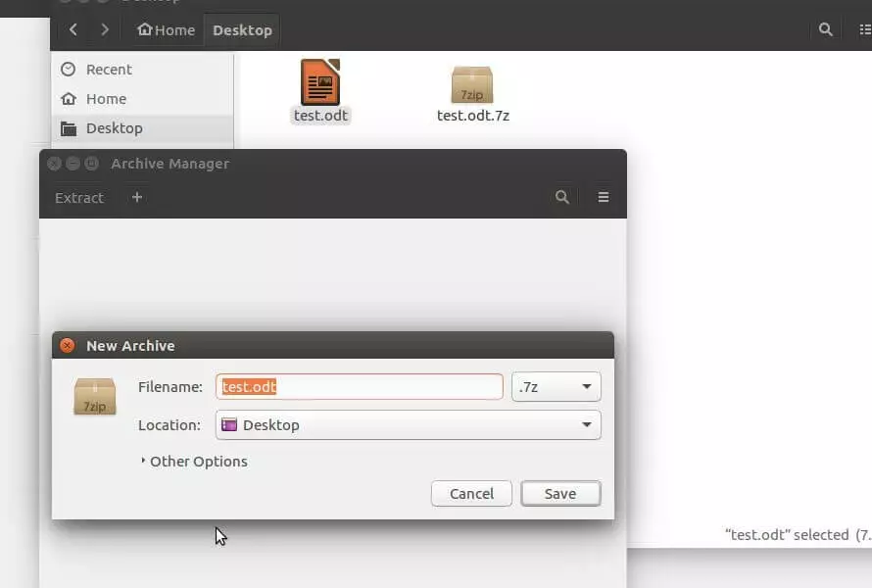Open the Archive Manager hamburger menu
The image size is (872, 588).
604,197
